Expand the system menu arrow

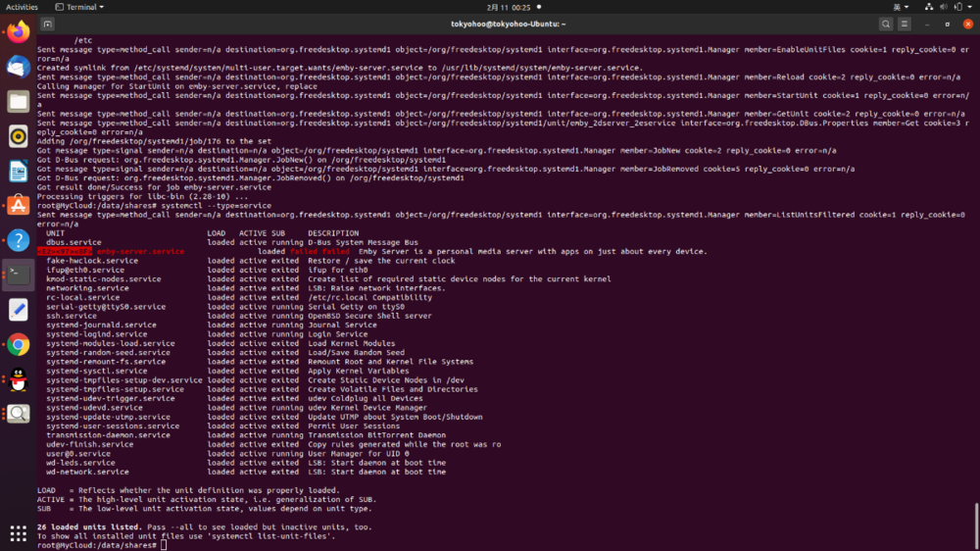coord(970,7)
